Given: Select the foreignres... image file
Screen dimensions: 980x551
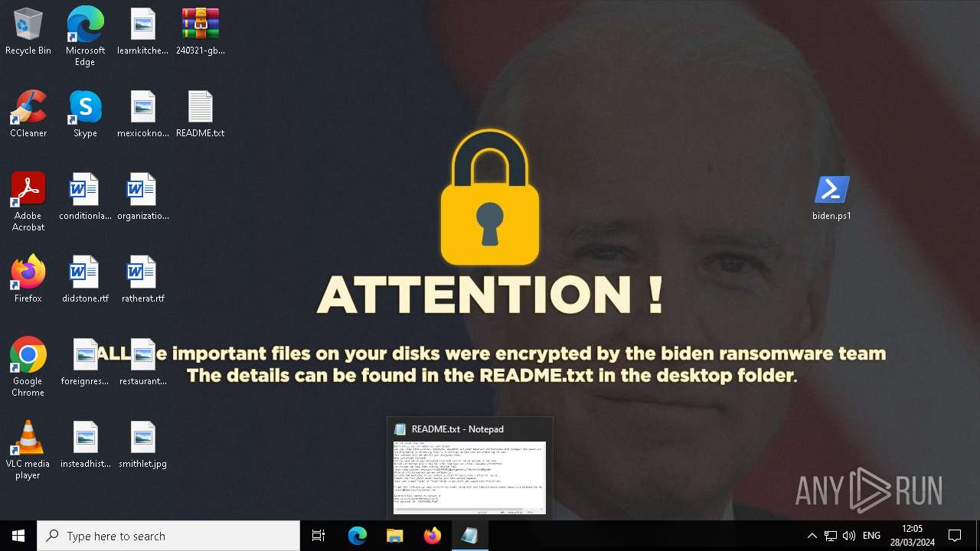Looking at the screenshot, I should [85, 362].
